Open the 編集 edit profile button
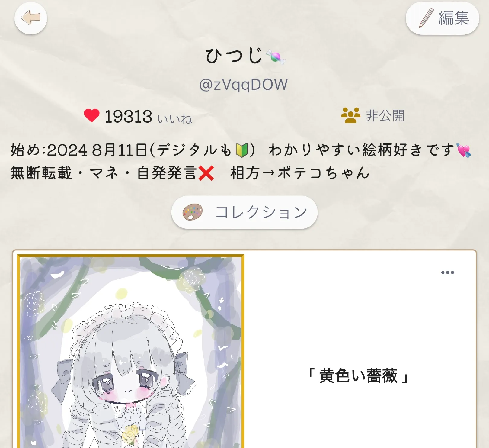The height and width of the screenshot is (448, 489). click(442, 18)
